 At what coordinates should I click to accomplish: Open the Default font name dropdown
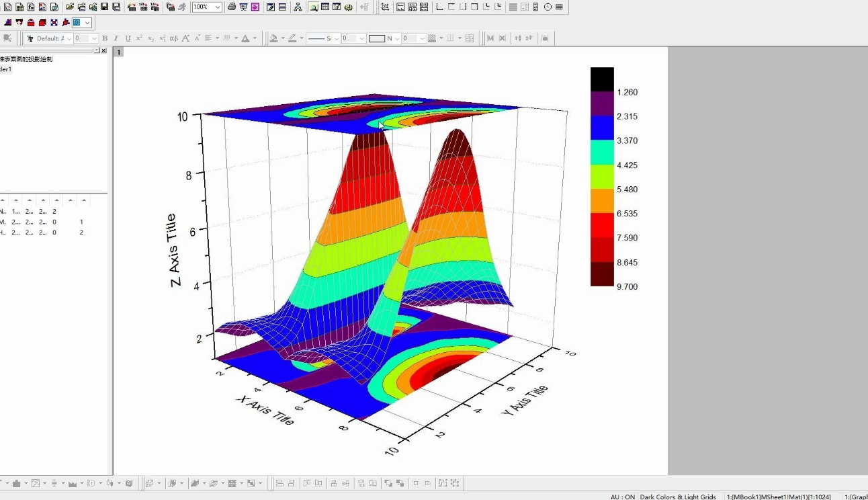(x=69, y=38)
